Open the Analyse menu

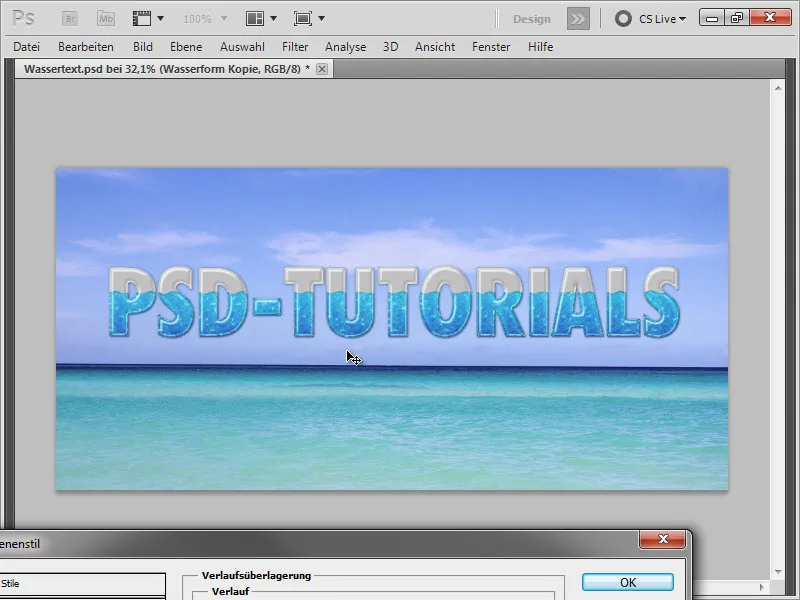coord(345,47)
